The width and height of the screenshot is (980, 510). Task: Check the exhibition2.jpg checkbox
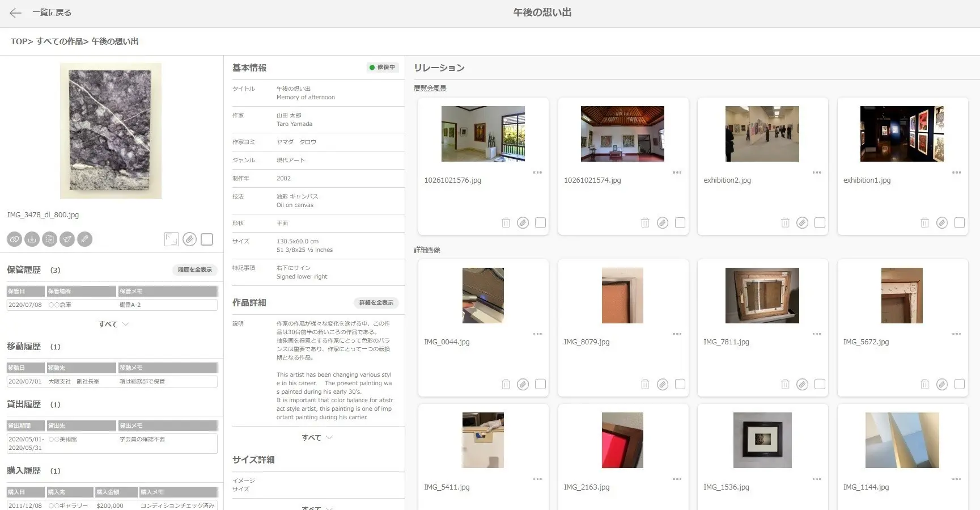coord(820,223)
